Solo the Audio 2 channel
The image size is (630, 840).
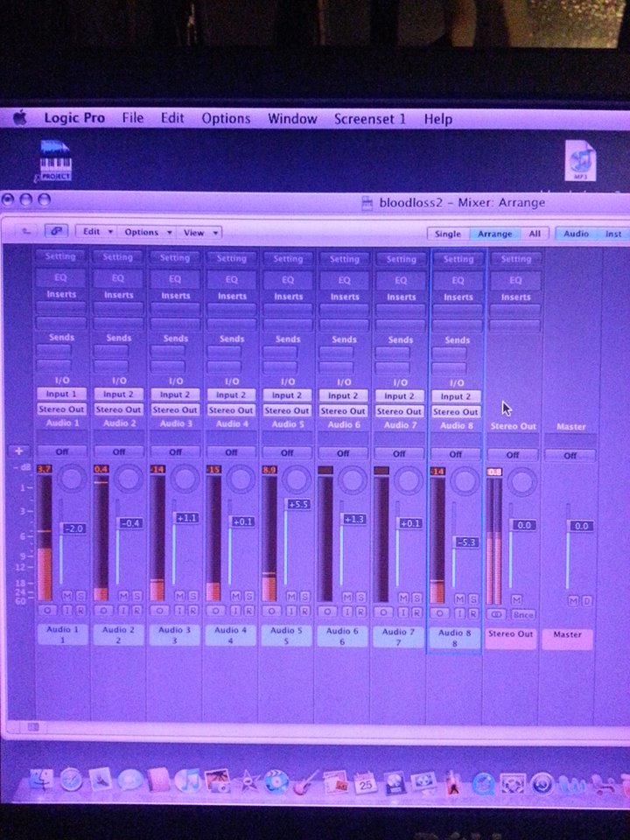137,595
